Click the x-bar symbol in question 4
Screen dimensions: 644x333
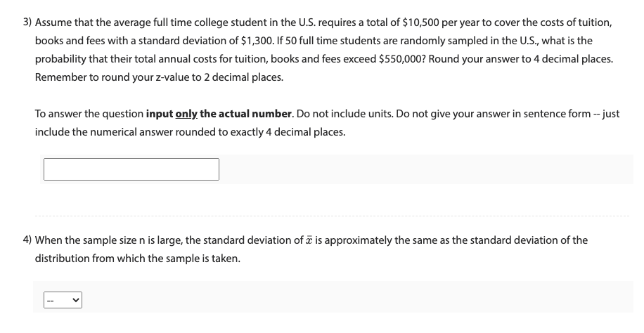point(309,240)
